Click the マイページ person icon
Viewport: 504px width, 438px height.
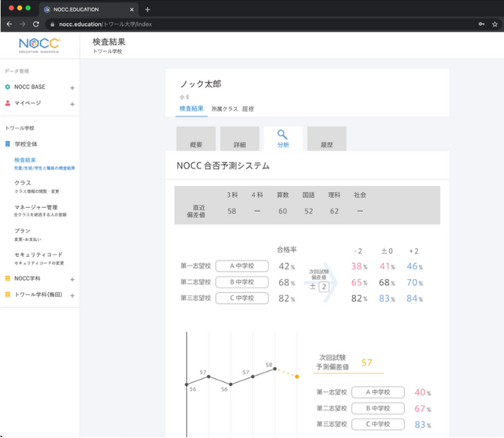[x=8, y=103]
